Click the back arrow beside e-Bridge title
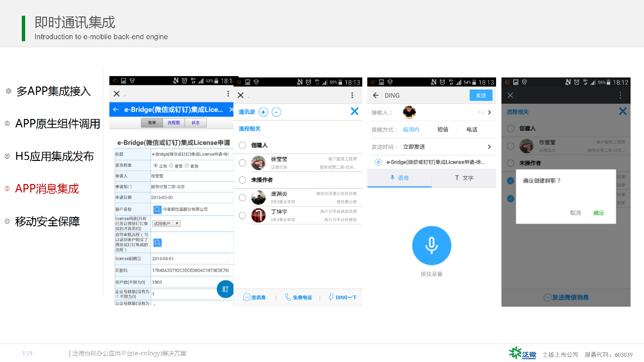The width and height of the screenshot is (644, 362). [116, 110]
